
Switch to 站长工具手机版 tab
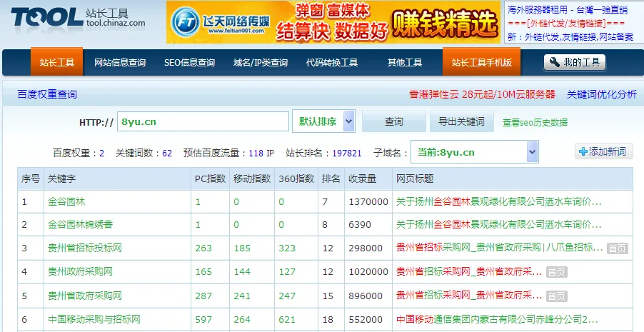pyautogui.click(x=481, y=62)
